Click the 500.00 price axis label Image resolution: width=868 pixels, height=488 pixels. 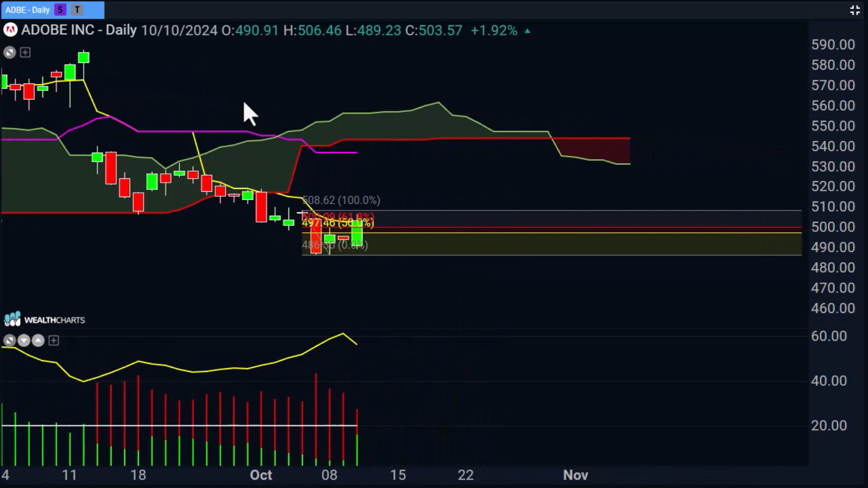click(833, 227)
